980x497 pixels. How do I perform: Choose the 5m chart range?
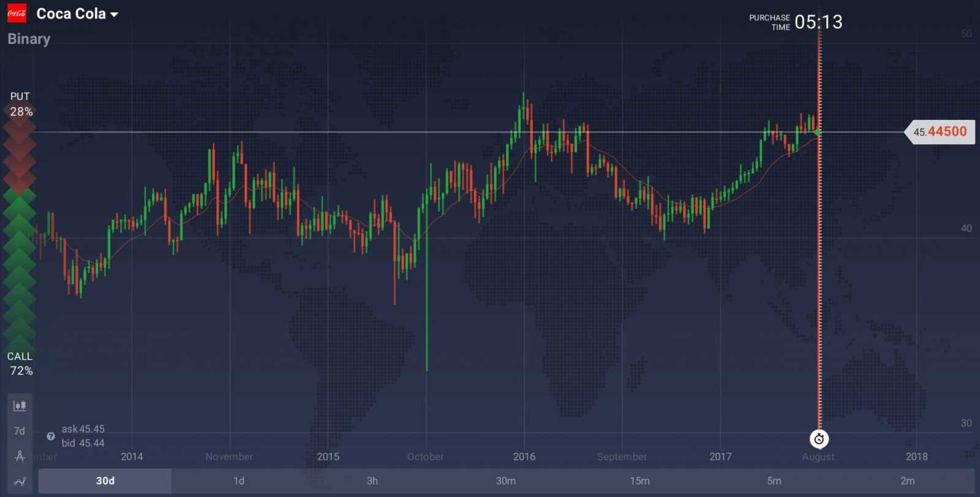[x=774, y=481]
